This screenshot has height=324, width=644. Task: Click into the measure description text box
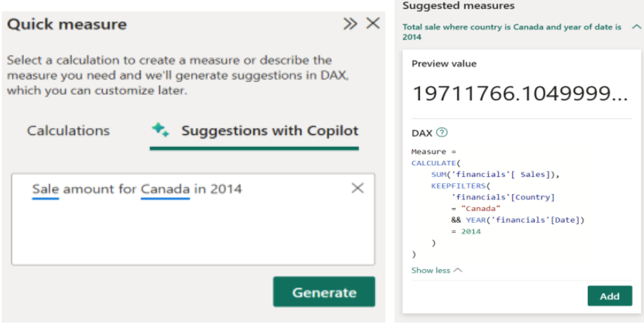point(193,219)
